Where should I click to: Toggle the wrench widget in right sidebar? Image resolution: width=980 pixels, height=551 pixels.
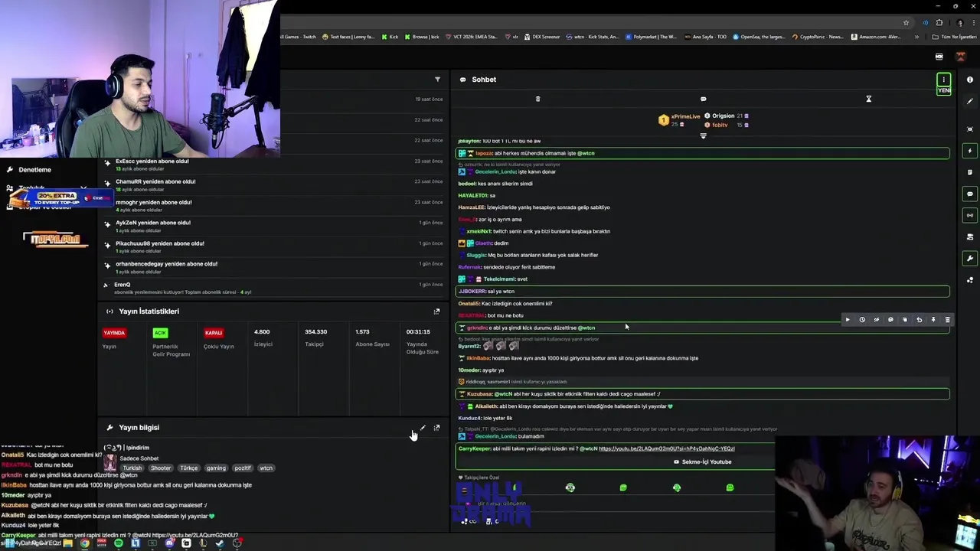tap(970, 259)
